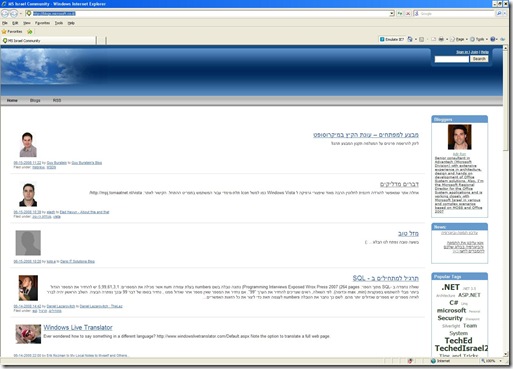Click the Blogs navigation item
Viewport: 513px width, 369px height.
35,100
